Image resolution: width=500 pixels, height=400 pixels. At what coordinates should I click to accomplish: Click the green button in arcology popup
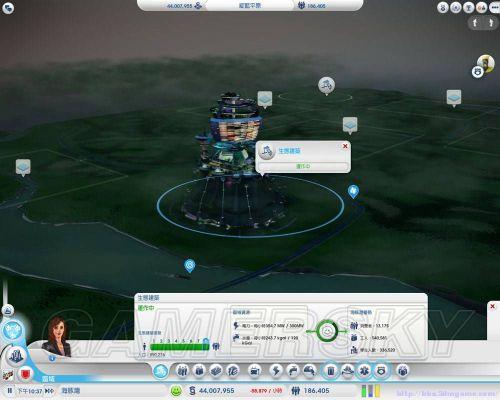pyautogui.click(x=303, y=166)
